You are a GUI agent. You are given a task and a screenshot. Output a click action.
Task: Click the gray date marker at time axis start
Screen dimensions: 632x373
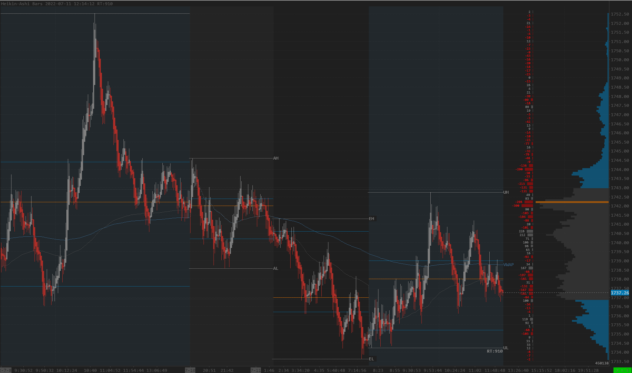click(x=5, y=370)
